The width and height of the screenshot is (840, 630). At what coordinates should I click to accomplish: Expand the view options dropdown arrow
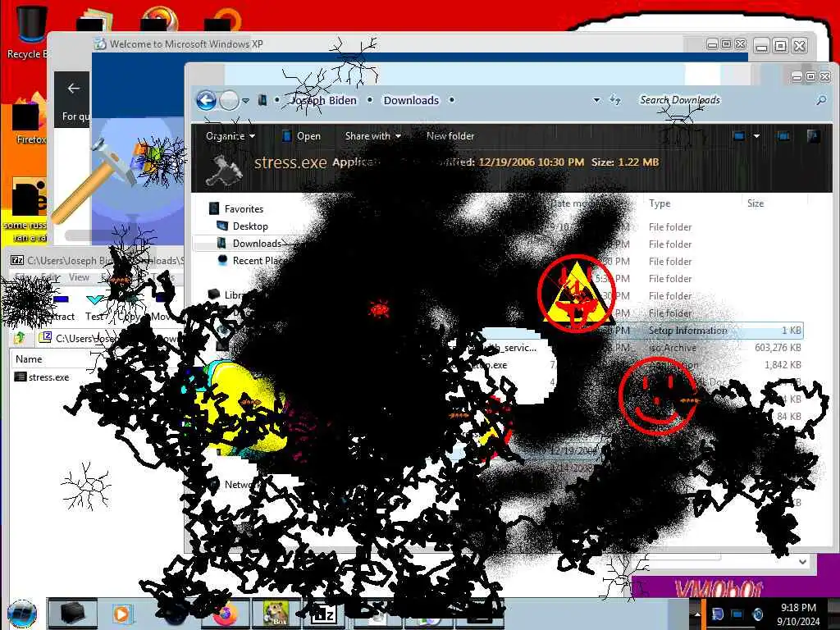756,136
